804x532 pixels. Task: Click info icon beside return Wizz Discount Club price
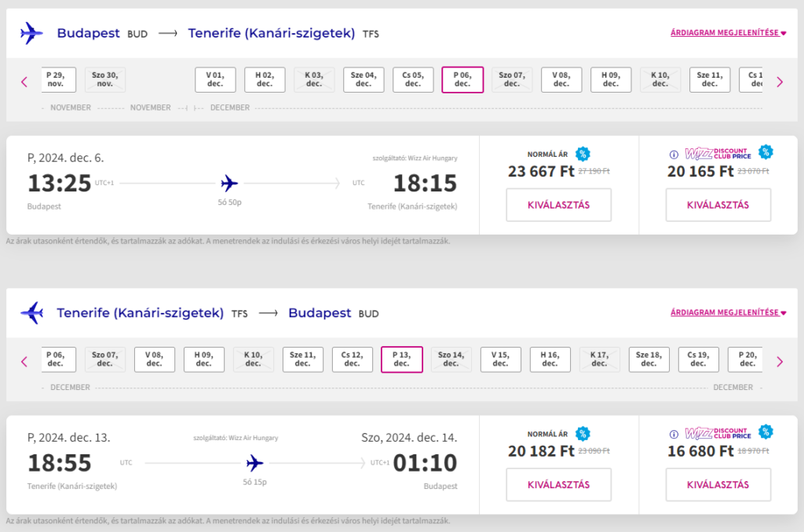point(674,434)
